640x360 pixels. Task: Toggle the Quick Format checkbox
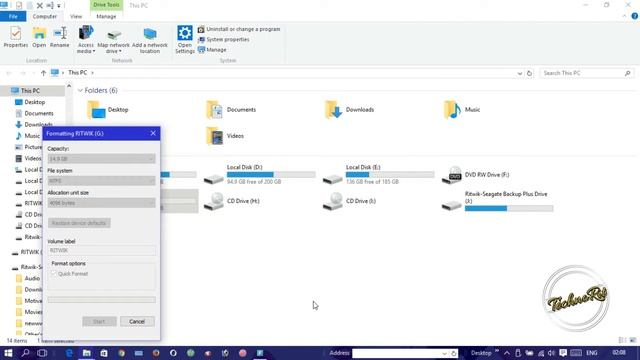click(x=54, y=274)
